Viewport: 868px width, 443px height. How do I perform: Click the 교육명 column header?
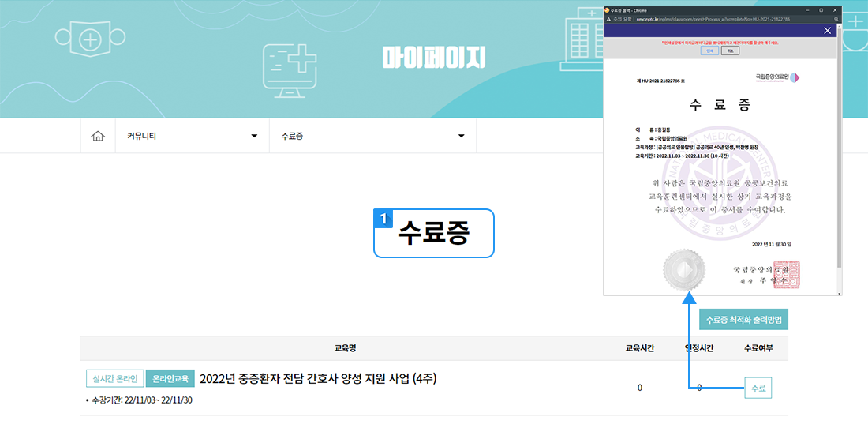pos(345,348)
